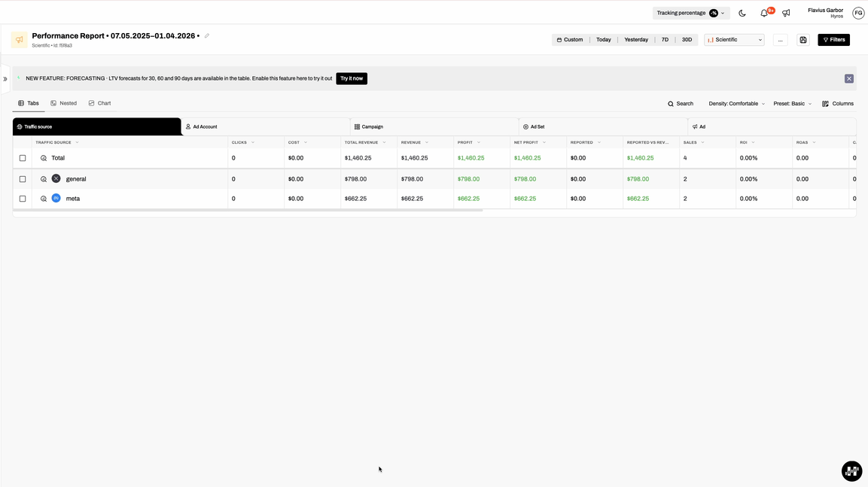Expand the left sidebar arrow
This screenshot has height=487, width=868.
(x=5, y=78)
